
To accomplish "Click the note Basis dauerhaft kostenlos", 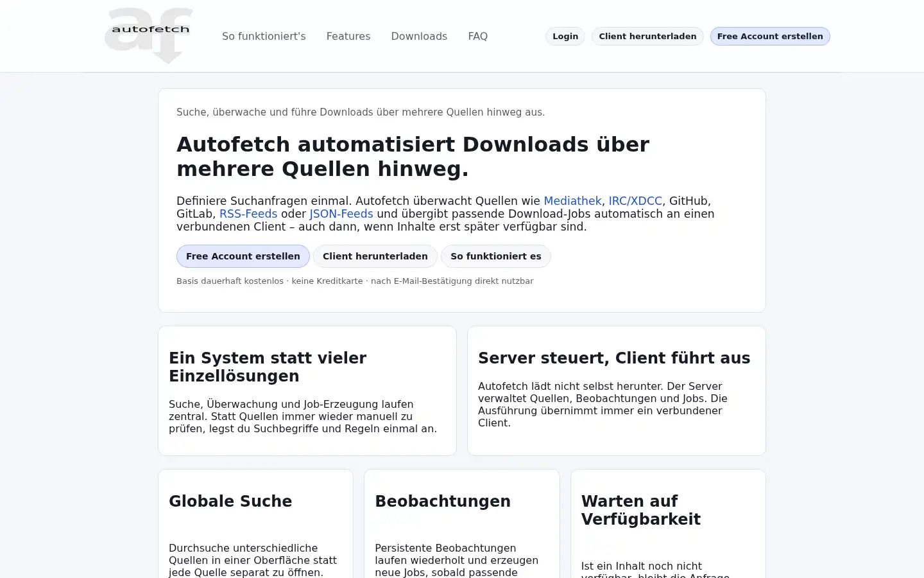I will coord(355,281).
